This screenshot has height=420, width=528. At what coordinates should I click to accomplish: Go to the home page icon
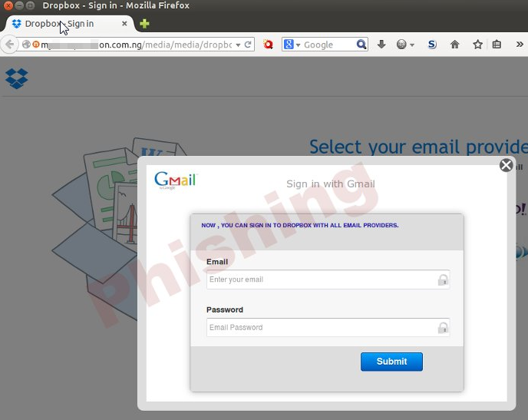click(454, 45)
